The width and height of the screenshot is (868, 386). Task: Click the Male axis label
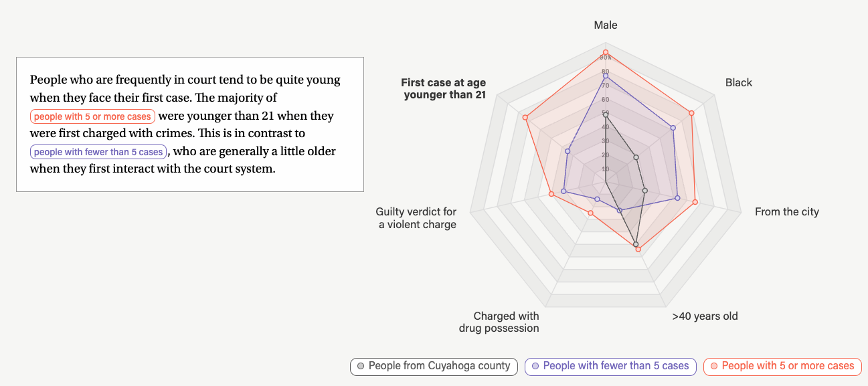604,25
